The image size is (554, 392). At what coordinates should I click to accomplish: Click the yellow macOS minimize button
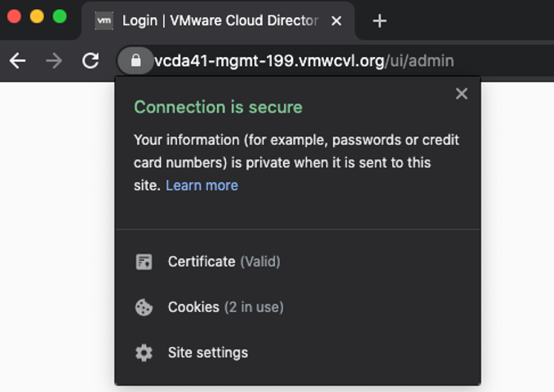pyautogui.click(x=37, y=16)
